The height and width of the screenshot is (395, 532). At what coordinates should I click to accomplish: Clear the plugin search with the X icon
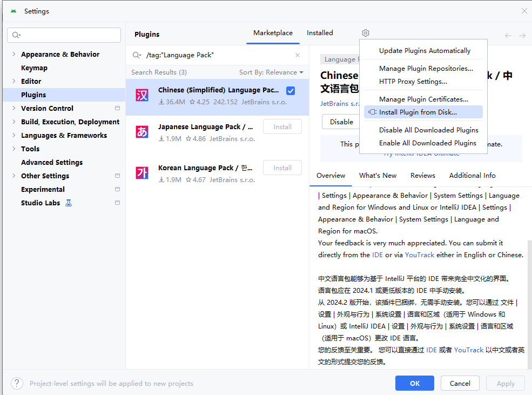pyautogui.click(x=297, y=55)
